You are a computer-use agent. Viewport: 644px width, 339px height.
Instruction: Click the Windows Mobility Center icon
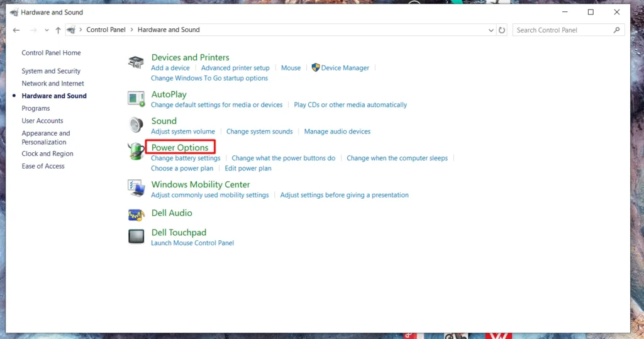point(136,188)
